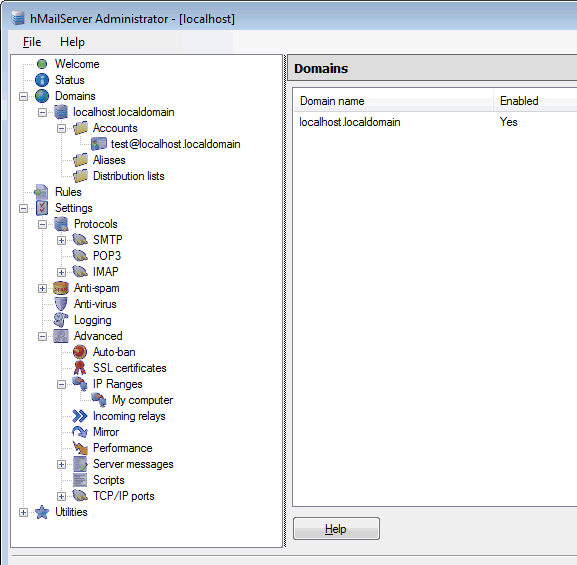577x565 pixels.
Task: Click the Protocols server icon
Action: 61,224
